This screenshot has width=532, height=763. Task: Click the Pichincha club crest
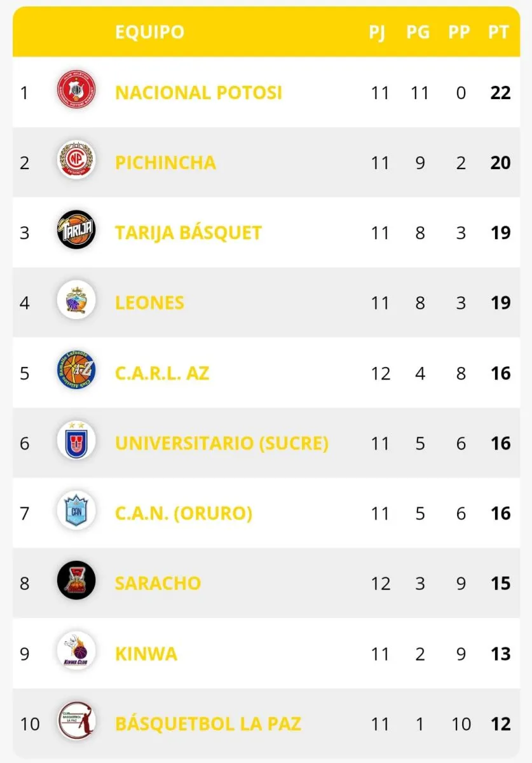(x=76, y=163)
